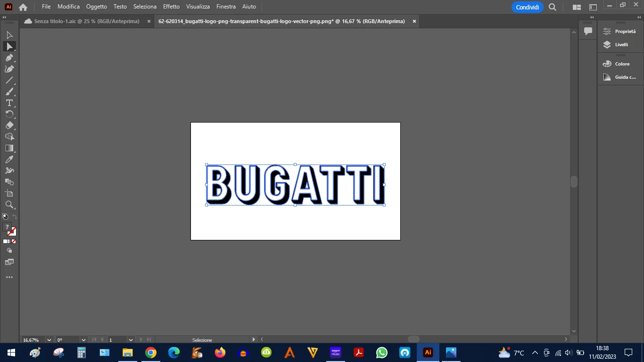The width and height of the screenshot is (644, 362).
Task: Open the Seleziona menu
Action: tap(145, 7)
